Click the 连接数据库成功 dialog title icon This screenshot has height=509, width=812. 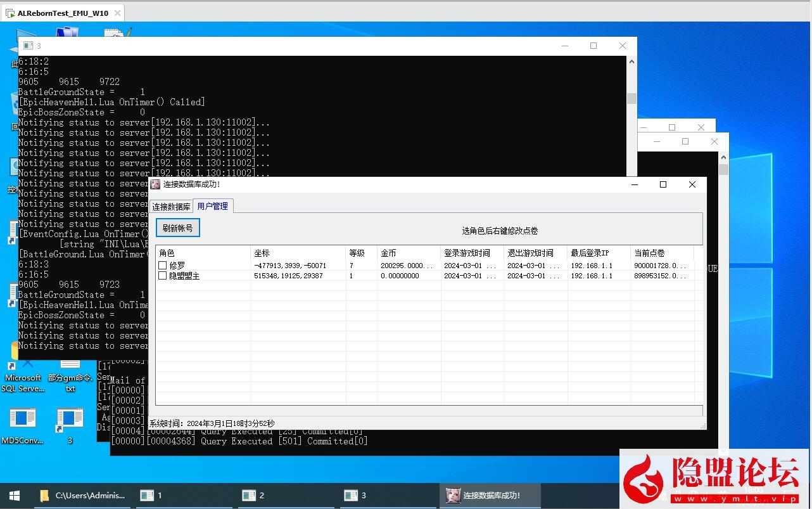coord(155,184)
